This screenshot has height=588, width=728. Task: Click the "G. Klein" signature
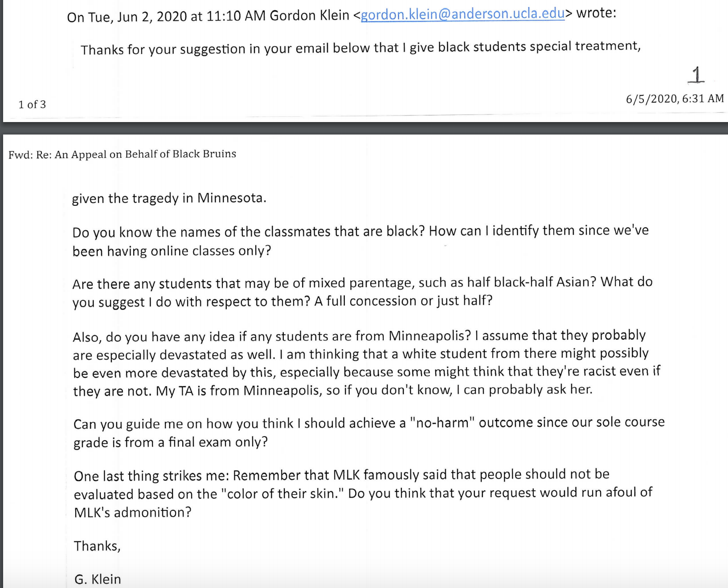click(98, 579)
